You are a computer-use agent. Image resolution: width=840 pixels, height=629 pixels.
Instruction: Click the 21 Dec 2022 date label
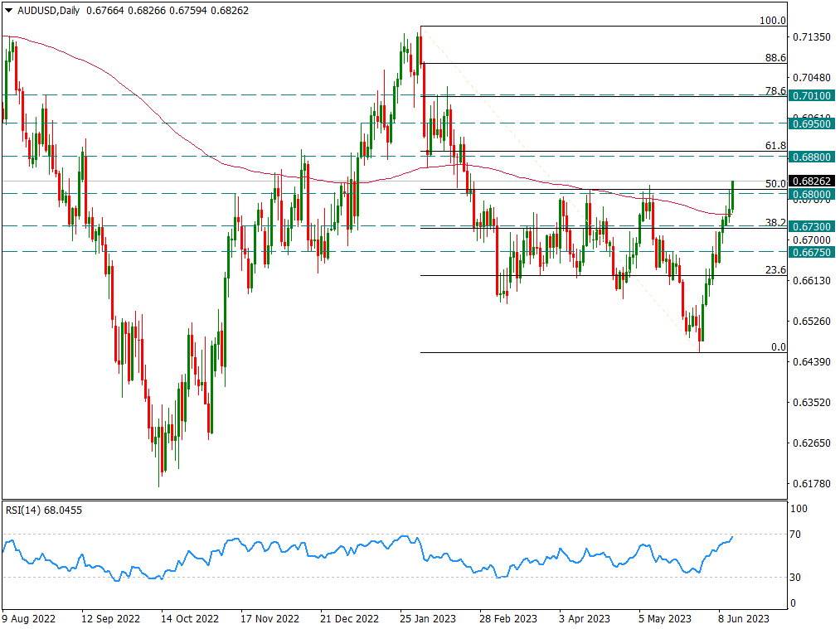pyautogui.click(x=349, y=619)
